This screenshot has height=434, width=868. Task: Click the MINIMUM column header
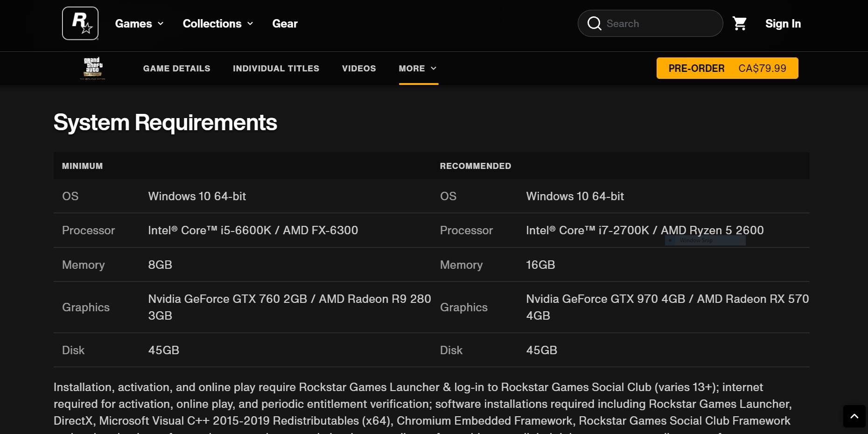pos(82,166)
